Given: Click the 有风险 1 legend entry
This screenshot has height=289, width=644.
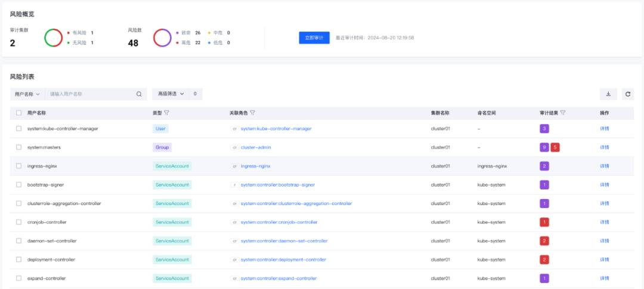Looking at the screenshot, I should 80,33.
